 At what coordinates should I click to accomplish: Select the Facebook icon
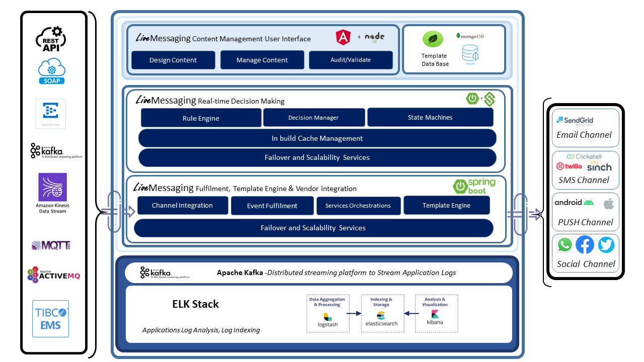click(x=585, y=245)
